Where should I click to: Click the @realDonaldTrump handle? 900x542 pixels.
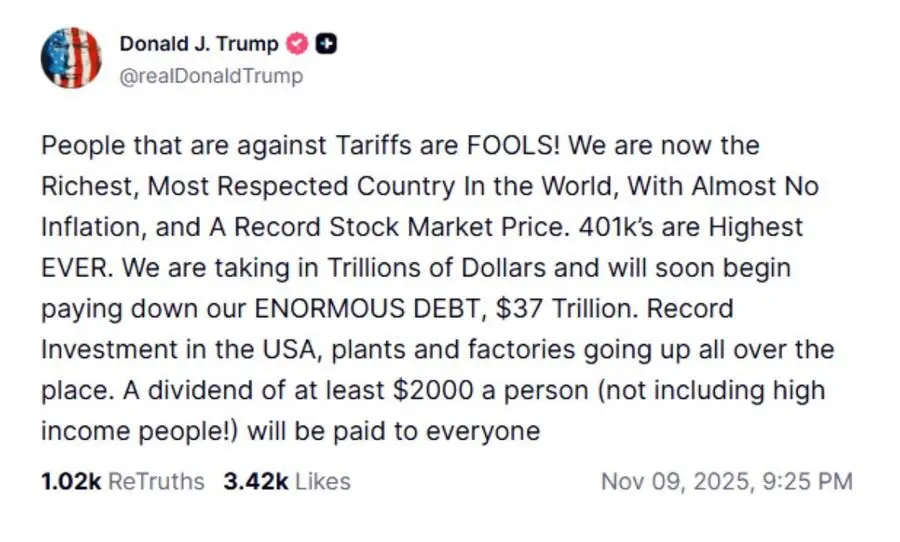point(211,75)
